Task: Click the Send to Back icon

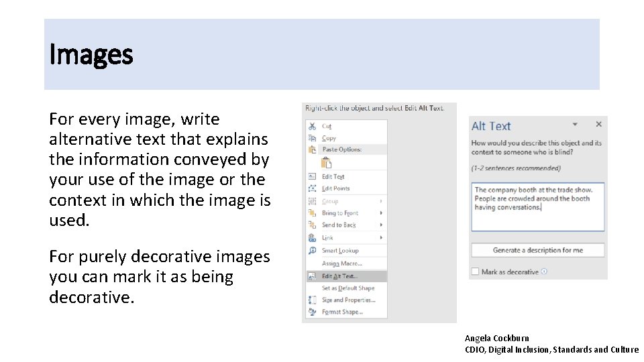Action: click(313, 225)
